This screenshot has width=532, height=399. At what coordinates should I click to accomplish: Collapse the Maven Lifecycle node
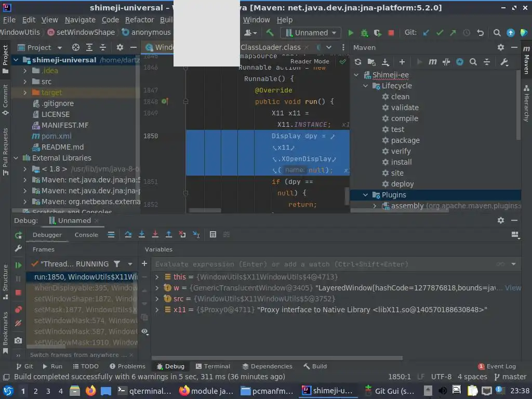click(365, 86)
